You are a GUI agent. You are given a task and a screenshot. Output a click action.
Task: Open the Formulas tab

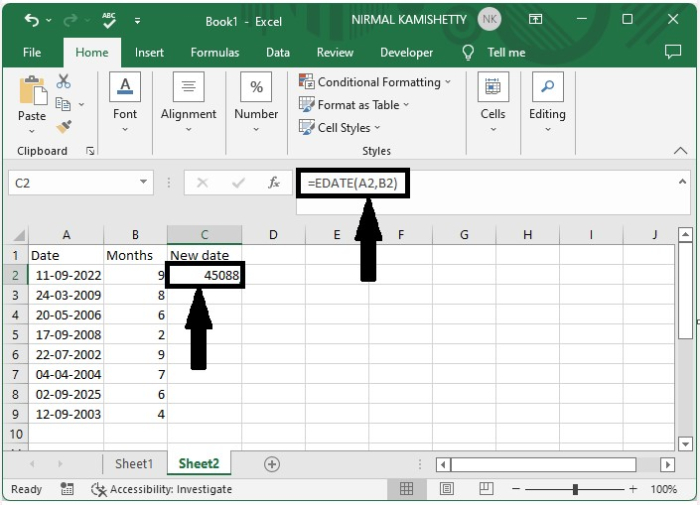[215, 53]
